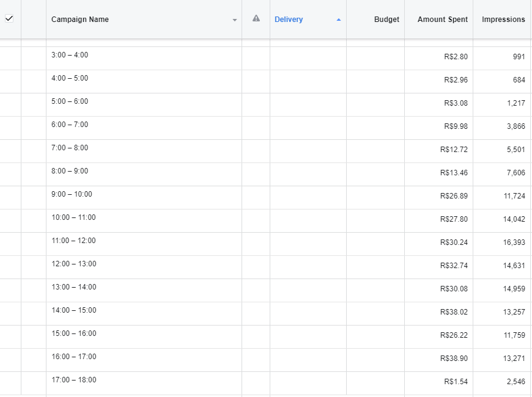Select the 6:00 – 7:00 time row
532x397 pixels.
tap(70, 125)
